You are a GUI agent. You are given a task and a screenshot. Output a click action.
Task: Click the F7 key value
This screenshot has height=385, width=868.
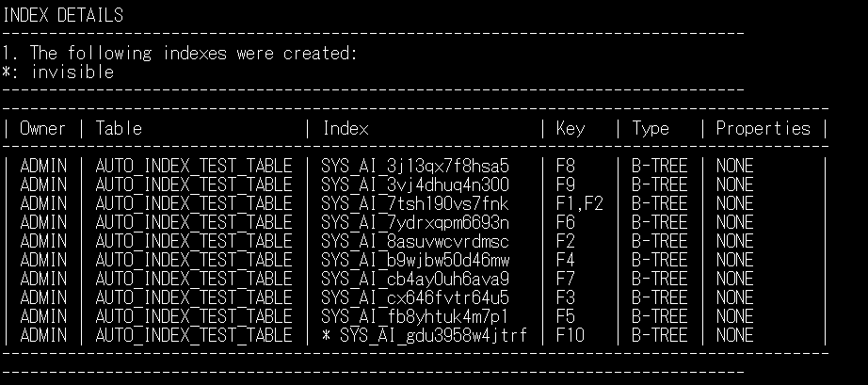click(x=565, y=279)
